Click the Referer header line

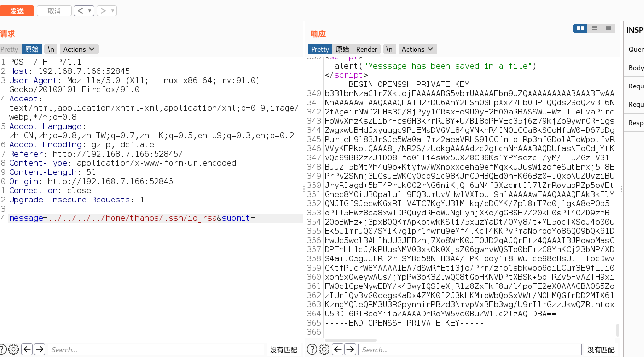click(96, 154)
